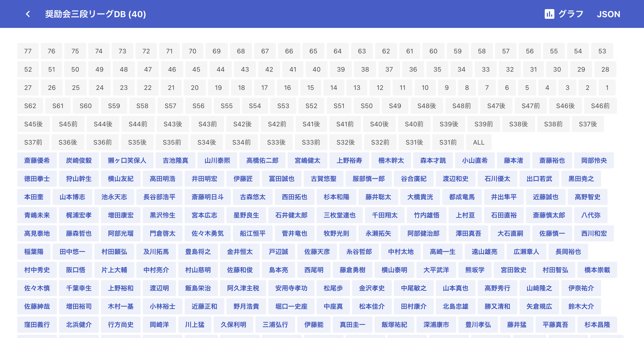Select the S48後 season chip

click(427, 106)
